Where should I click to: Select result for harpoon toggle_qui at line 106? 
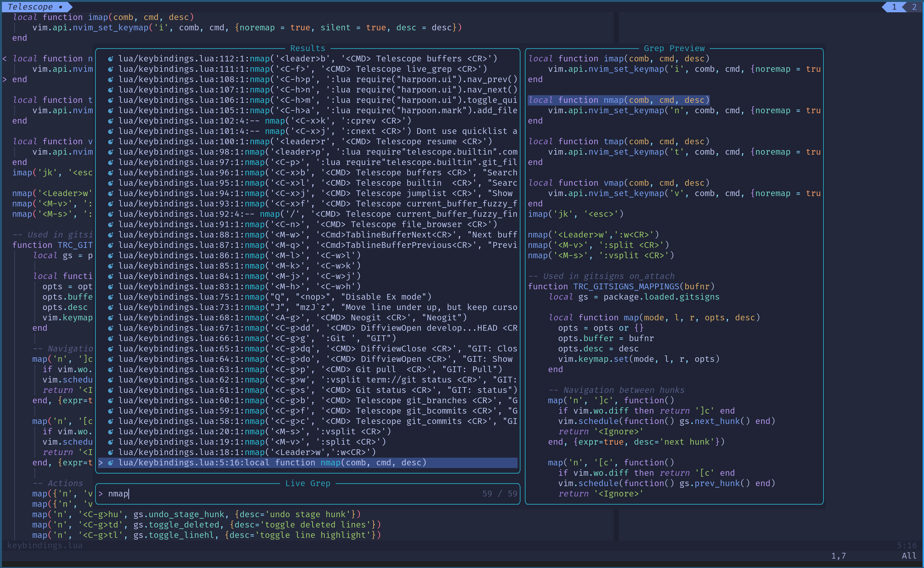coord(308,100)
